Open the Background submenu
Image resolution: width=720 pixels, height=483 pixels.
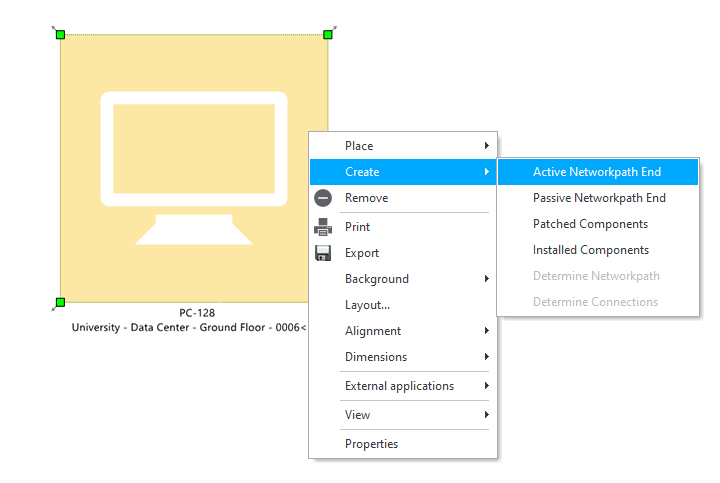pos(403,279)
